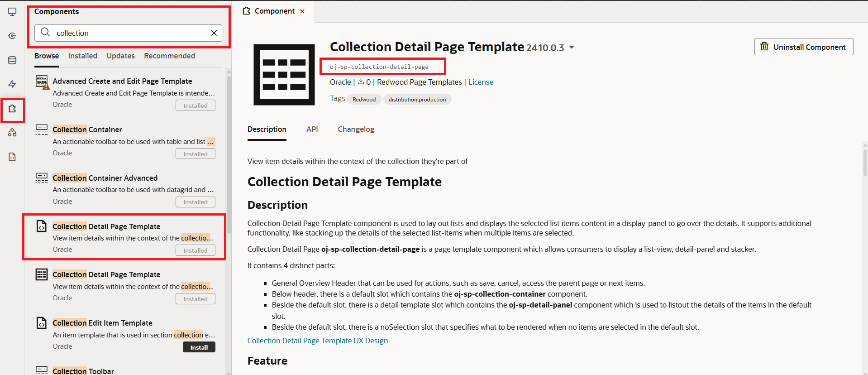Click code-file icon of Collection Detail Page Template
The height and width of the screenshot is (375, 868).
point(42,226)
